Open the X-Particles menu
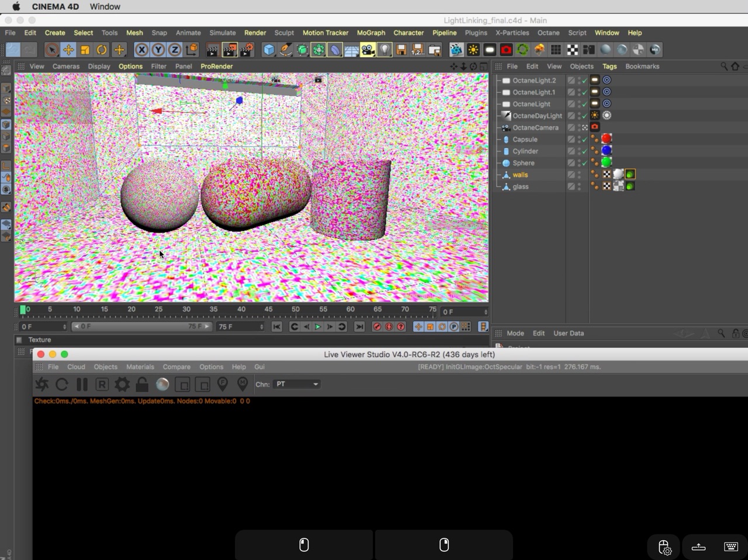Image resolution: width=748 pixels, height=560 pixels. 512,33
